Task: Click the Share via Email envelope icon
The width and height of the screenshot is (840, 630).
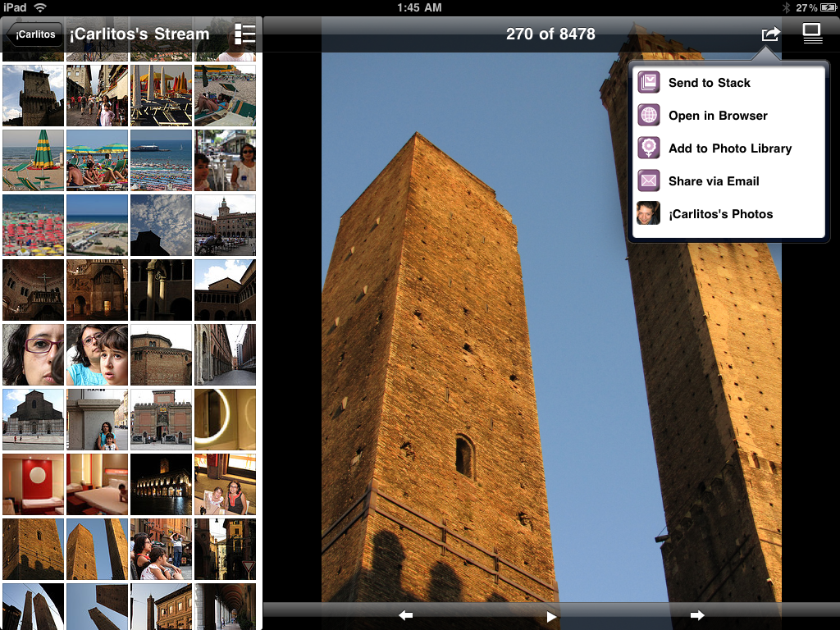Action: tap(649, 180)
